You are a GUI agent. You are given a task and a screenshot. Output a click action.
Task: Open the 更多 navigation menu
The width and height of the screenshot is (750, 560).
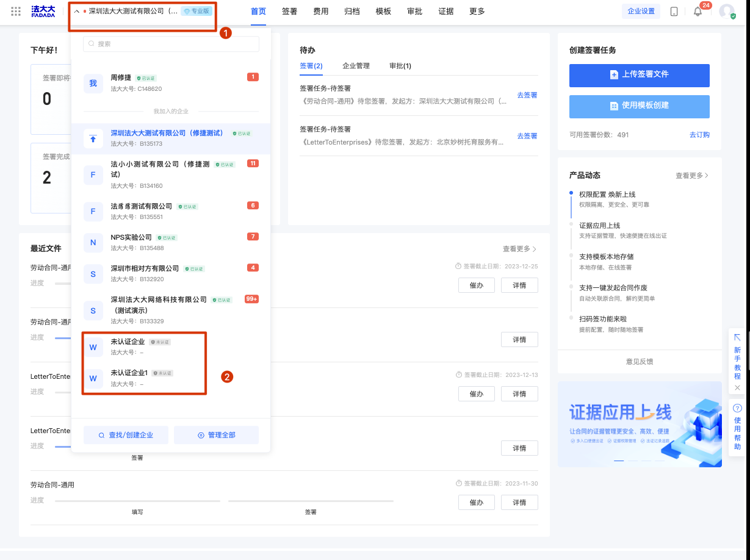tap(477, 12)
